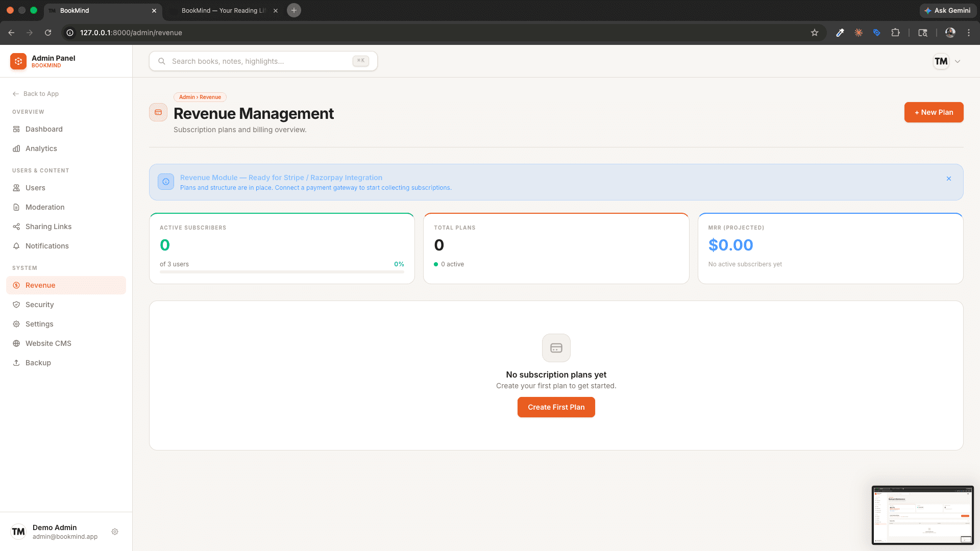Click the Admin › Revenue breadcrumb

tap(200, 97)
